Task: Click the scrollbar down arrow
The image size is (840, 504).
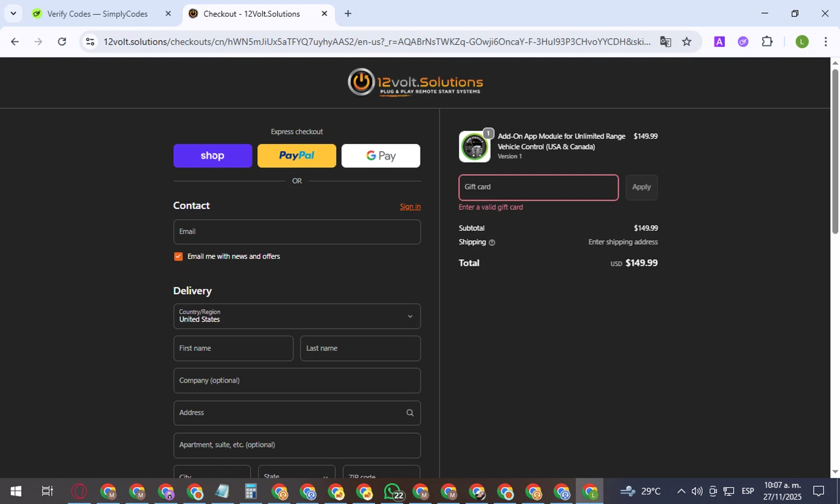Action: tap(835, 472)
